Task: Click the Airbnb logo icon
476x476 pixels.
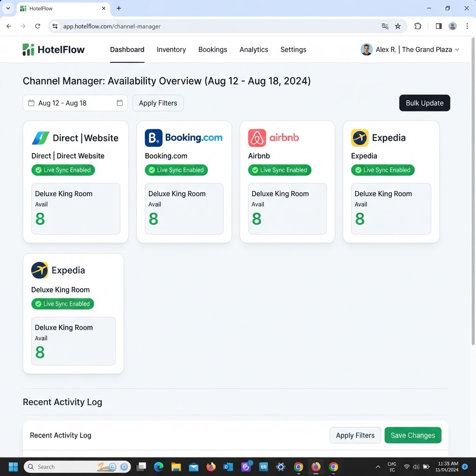Action: [x=257, y=138]
